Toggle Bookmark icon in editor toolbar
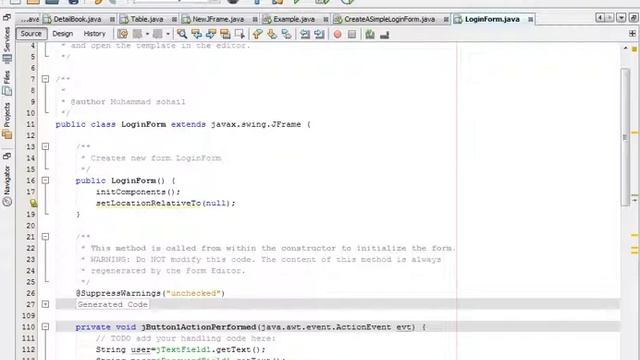Screen dimensions: 640x360 point(287,34)
